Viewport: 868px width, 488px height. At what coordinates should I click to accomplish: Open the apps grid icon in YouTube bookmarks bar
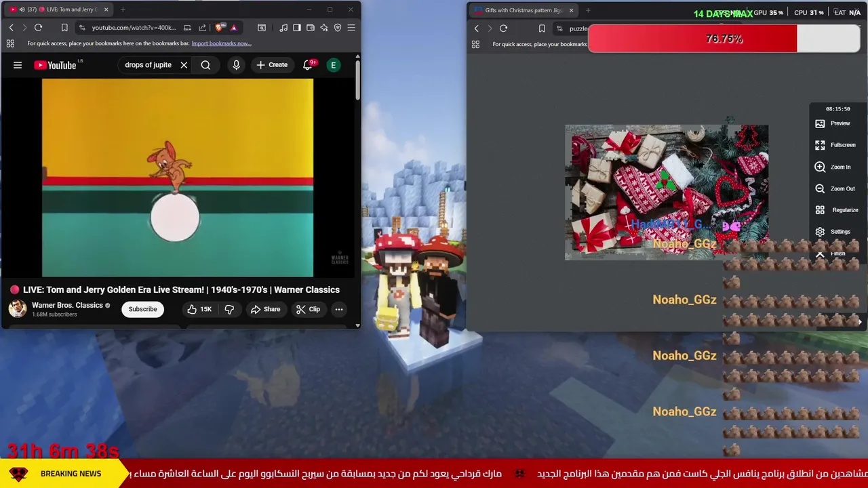tap(10, 43)
